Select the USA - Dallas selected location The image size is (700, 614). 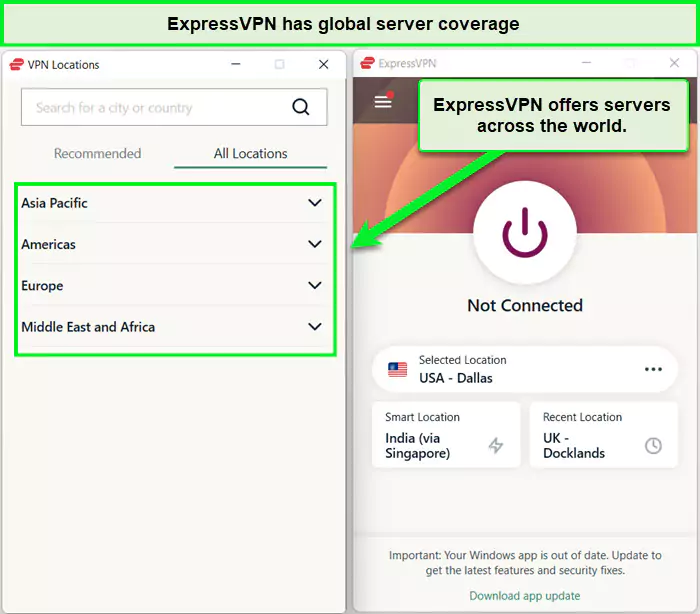(x=525, y=370)
